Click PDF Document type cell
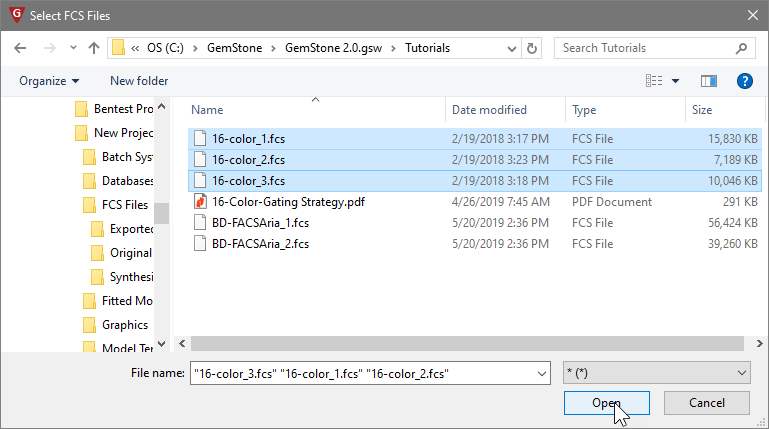This screenshot has height=429, width=769. point(612,202)
